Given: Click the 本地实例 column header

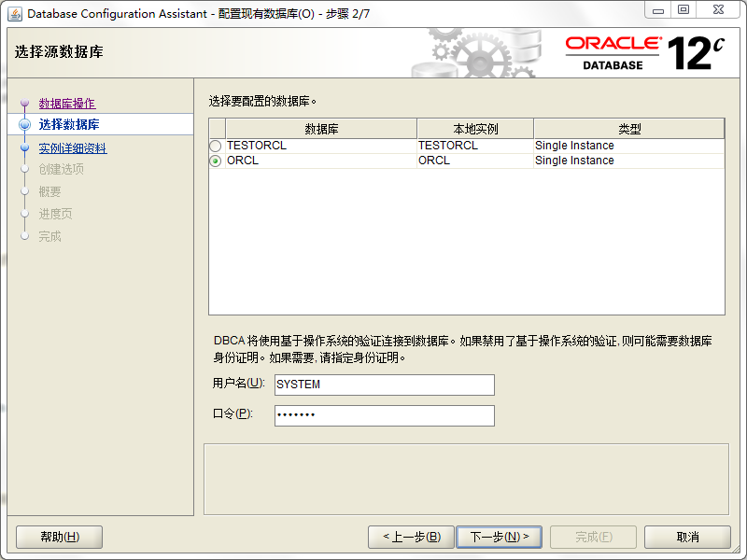Looking at the screenshot, I should 475,129.
